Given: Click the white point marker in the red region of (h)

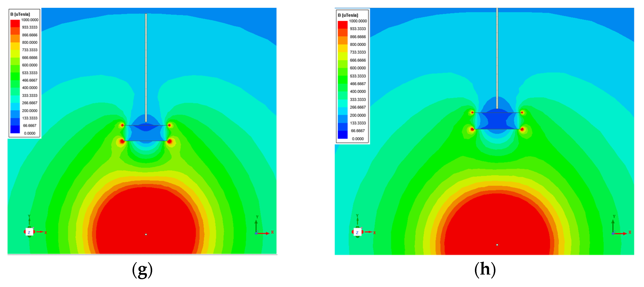Looking at the screenshot, I should pos(497,245).
